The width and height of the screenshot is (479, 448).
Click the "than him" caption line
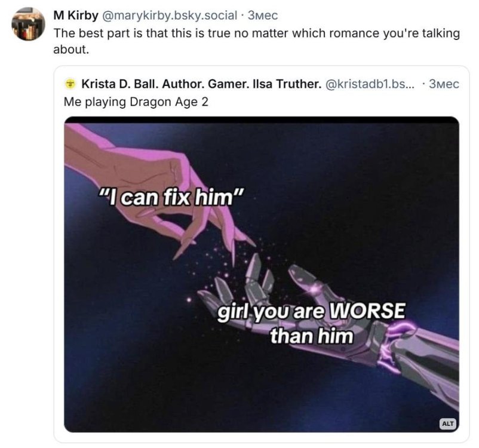pos(311,335)
